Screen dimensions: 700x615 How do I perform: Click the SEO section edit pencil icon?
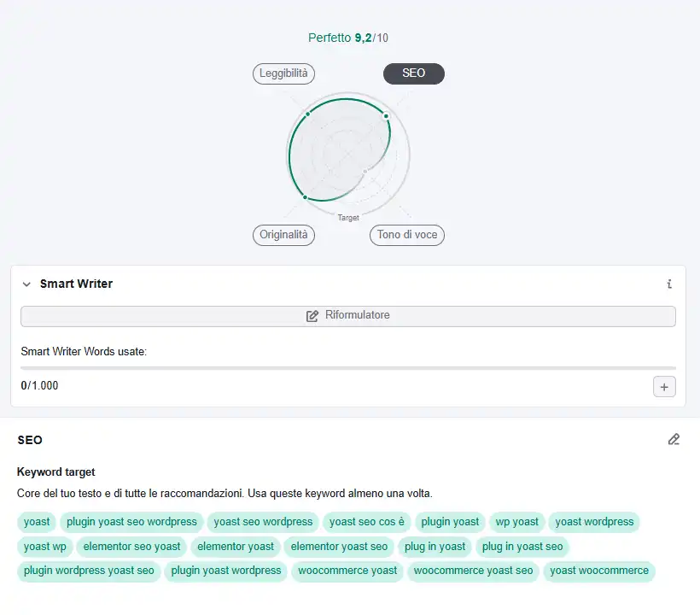[674, 440]
